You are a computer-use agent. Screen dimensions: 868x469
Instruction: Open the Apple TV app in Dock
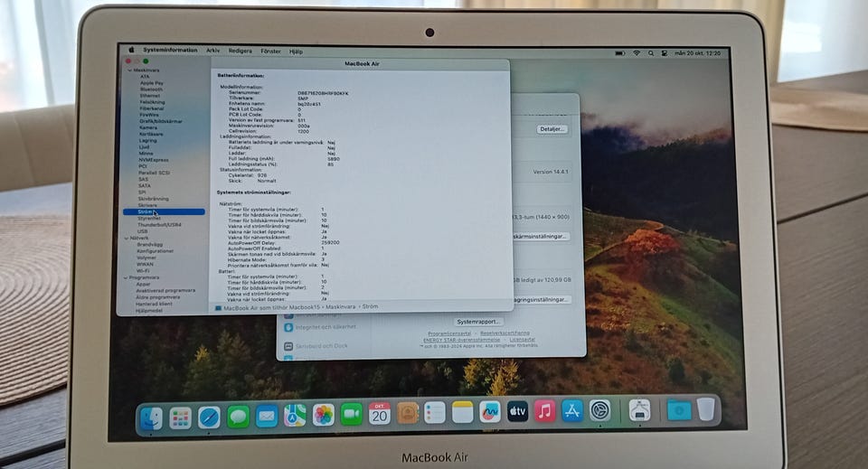pyautogui.click(x=517, y=411)
